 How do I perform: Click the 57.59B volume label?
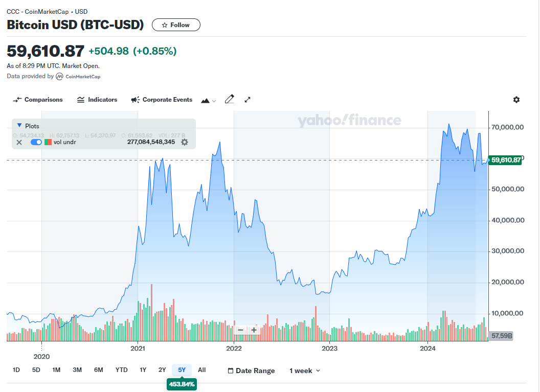tap(502, 336)
